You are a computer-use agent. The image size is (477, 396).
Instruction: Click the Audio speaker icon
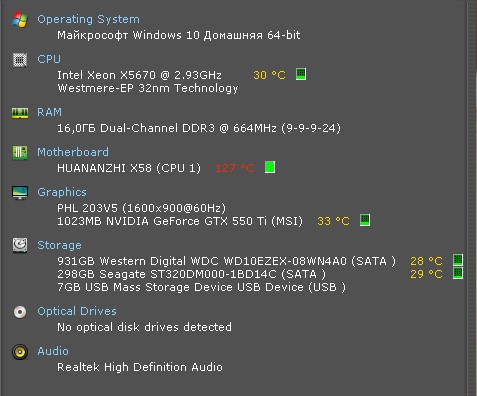click(20, 352)
